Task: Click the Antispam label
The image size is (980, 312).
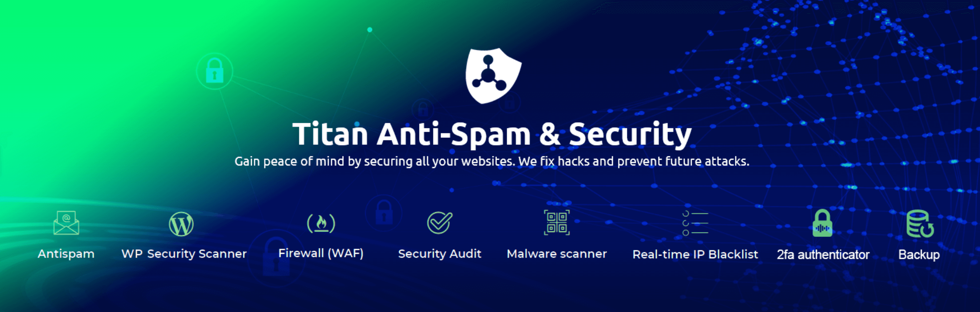Action: [x=66, y=254]
